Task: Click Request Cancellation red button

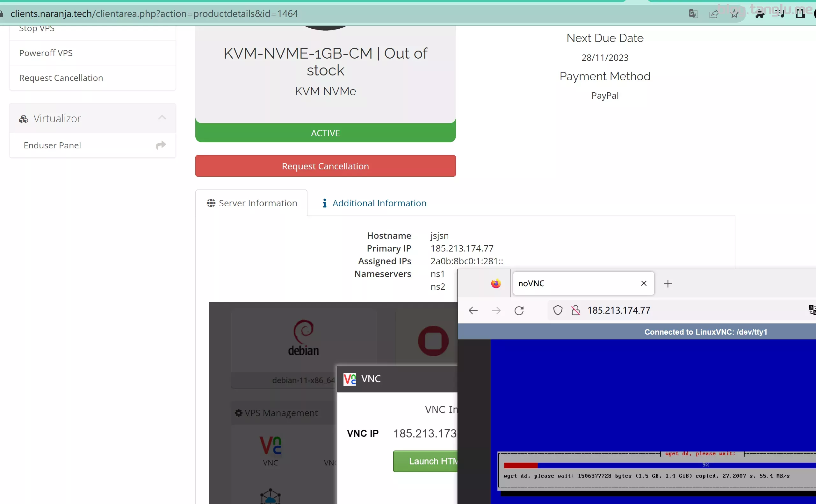Action: 325,166
